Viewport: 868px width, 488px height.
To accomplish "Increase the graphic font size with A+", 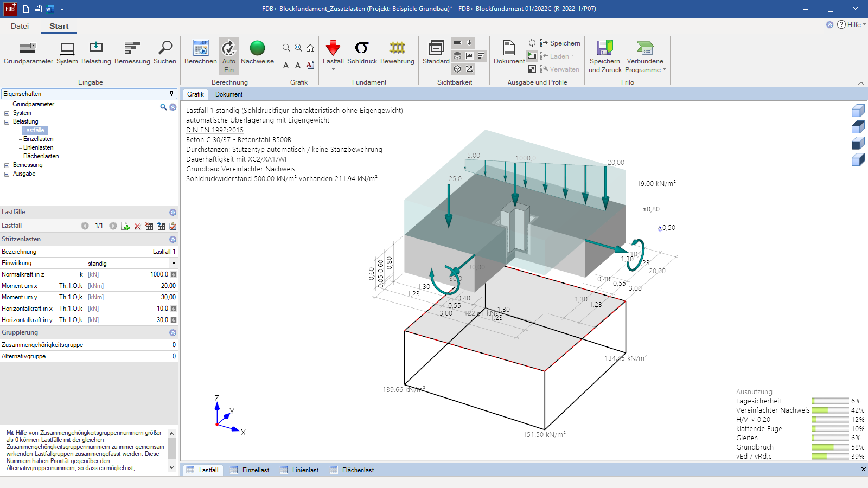I will click(x=286, y=65).
